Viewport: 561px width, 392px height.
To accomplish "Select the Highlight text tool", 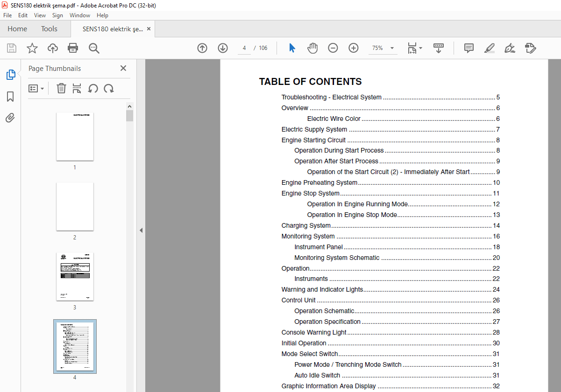I will (490, 48).
